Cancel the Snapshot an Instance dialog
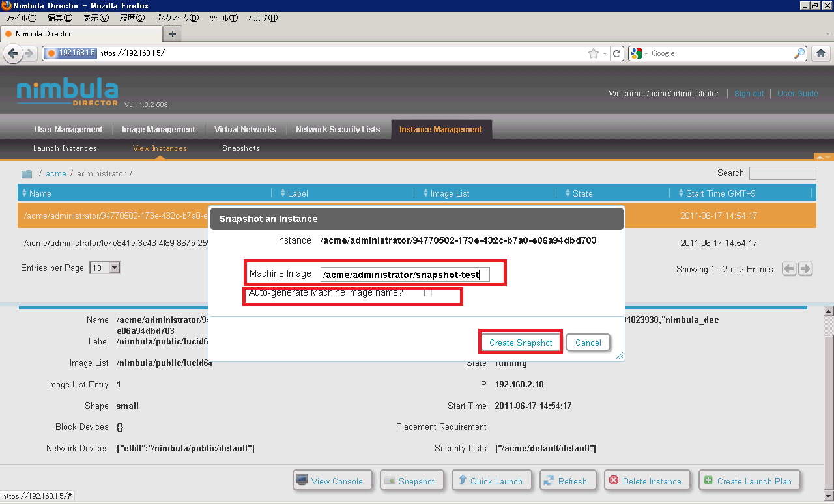 pyautogui.click(x=588, y=343)
